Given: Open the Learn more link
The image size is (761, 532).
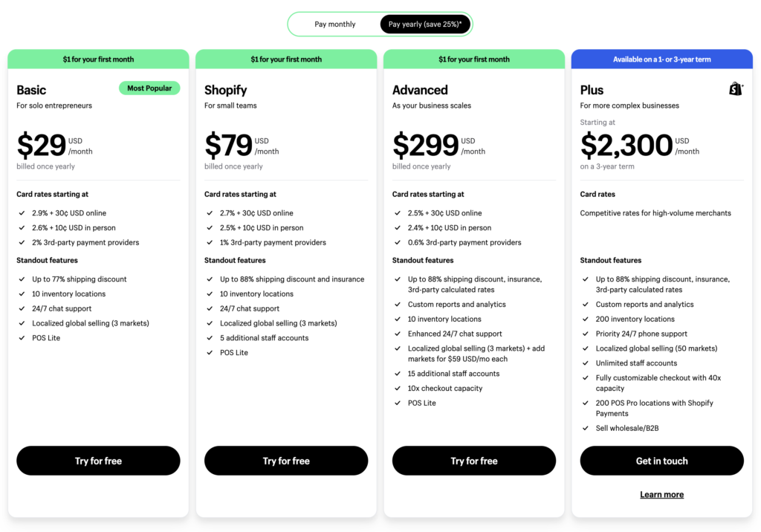Looking at the screenshot, I should (661, 495).
